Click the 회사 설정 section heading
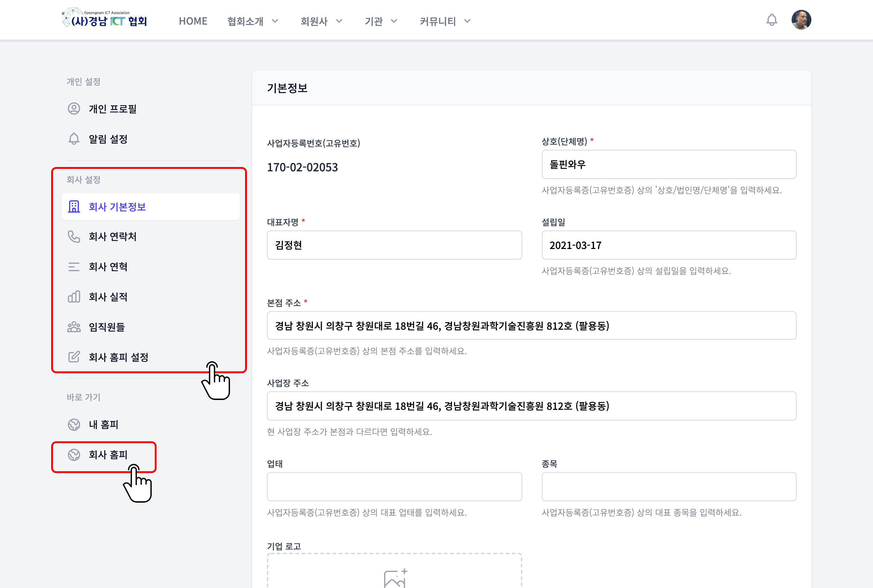 click(x=84, y=180)
